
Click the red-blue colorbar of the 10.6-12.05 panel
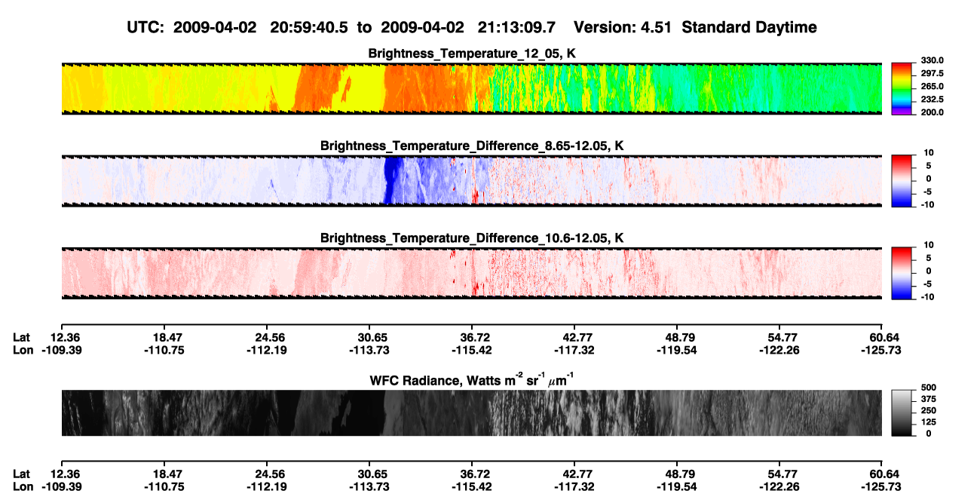(x=903, y=273)
